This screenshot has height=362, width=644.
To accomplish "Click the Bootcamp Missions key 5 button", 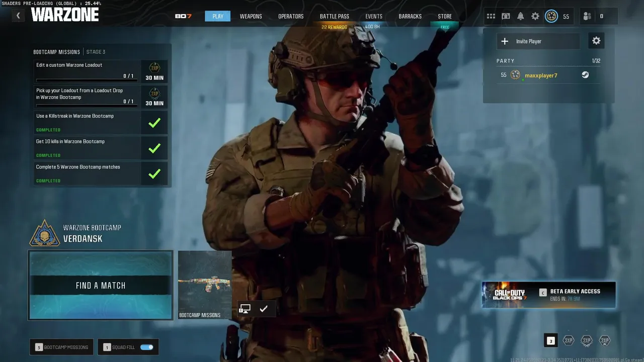I will 61,347.
